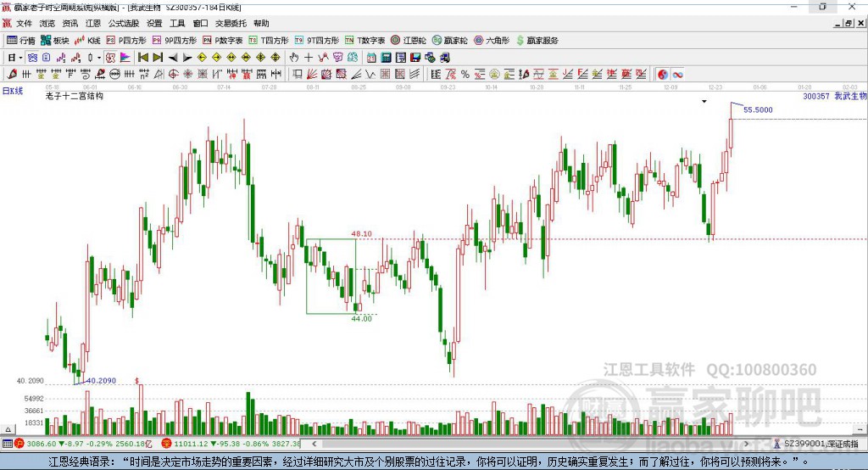
Task: Open the T数字表 tool
Action: pos(364,41)
